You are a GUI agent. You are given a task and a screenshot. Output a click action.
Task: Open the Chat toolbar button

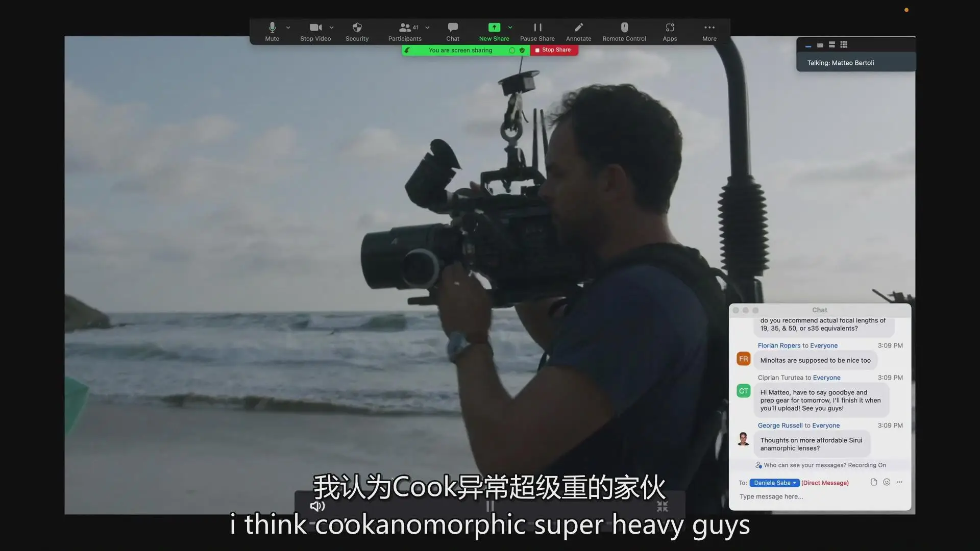point(453,32)
